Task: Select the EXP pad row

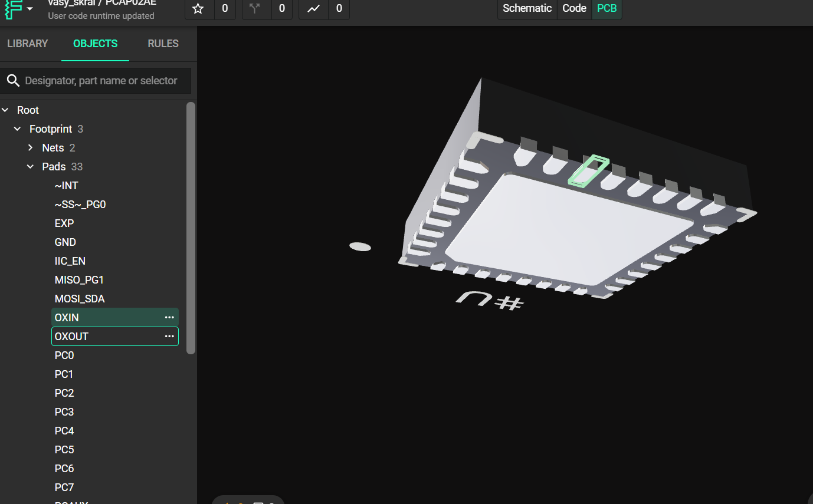Action: click(115, 223)
